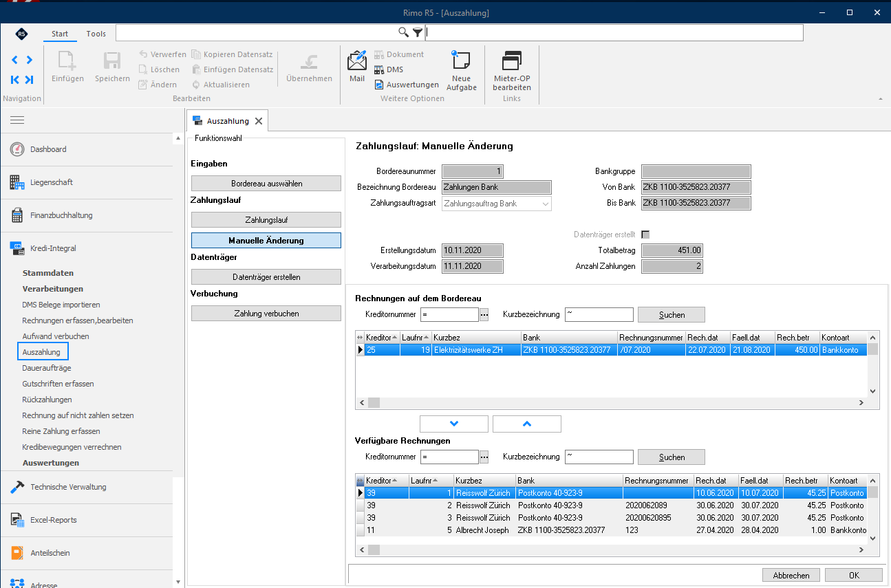Screen dimensions: 891x588
Task: Open Mieter-OP bearbeiten link
Action: (x=511, y=72)
